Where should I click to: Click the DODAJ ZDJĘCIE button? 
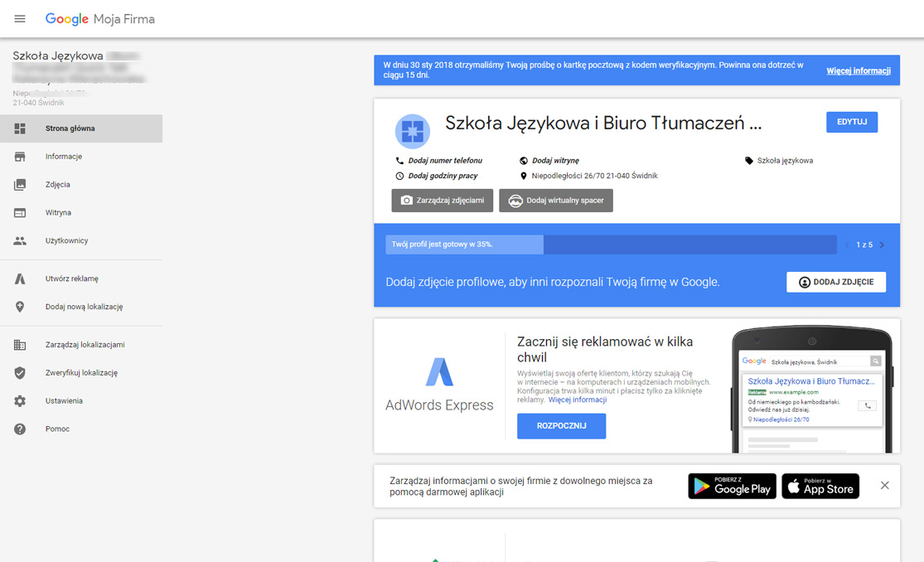[835, 282]
